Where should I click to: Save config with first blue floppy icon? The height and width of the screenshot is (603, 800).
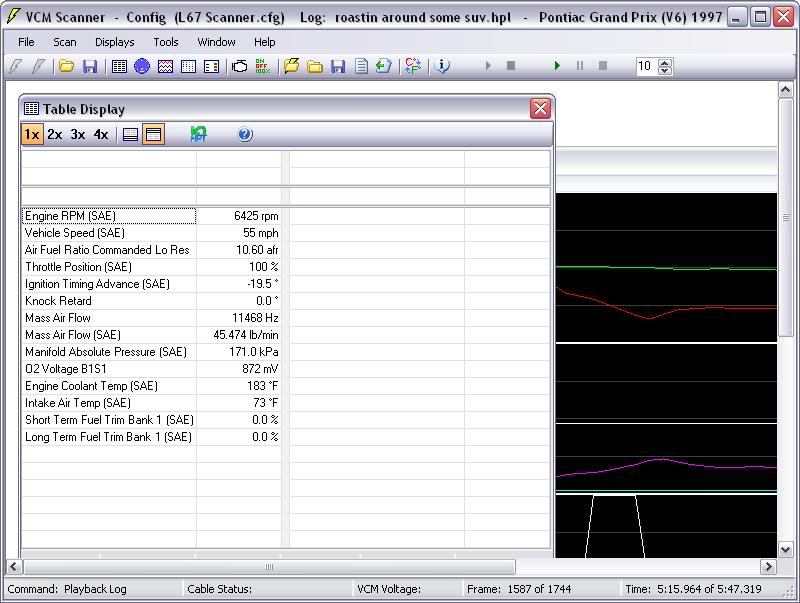(90, 66)
